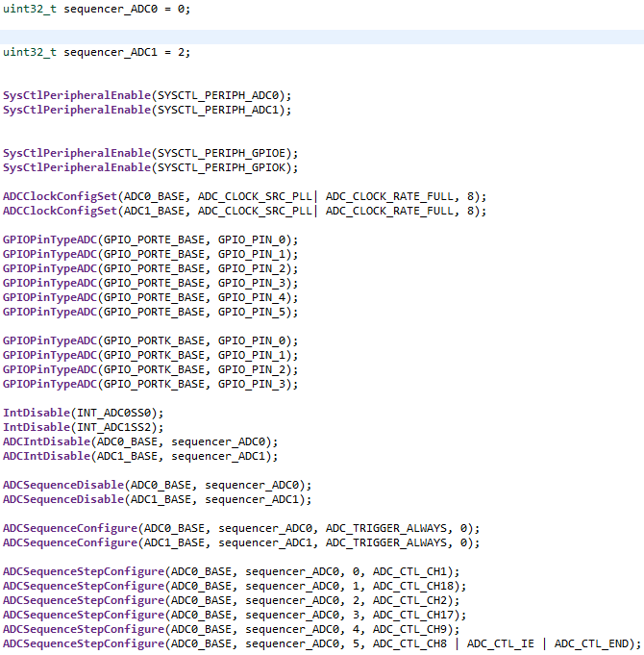Click GPIOPinTypeADC PORTE GPIO_PIN_3 line
644x655 pixels.
coord(150,283)
